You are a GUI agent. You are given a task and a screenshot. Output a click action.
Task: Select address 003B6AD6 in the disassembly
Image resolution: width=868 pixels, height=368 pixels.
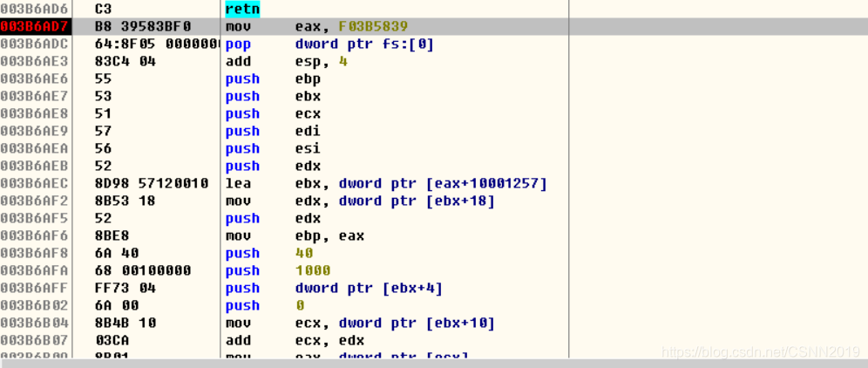point(36,9)
